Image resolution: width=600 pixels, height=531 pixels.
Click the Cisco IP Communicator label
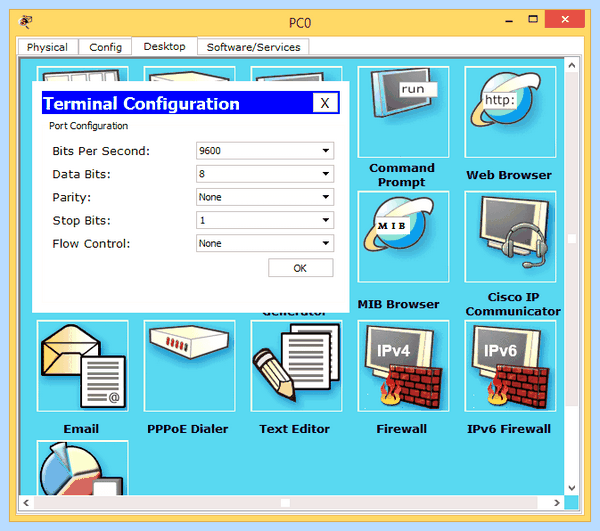point(513,304)
